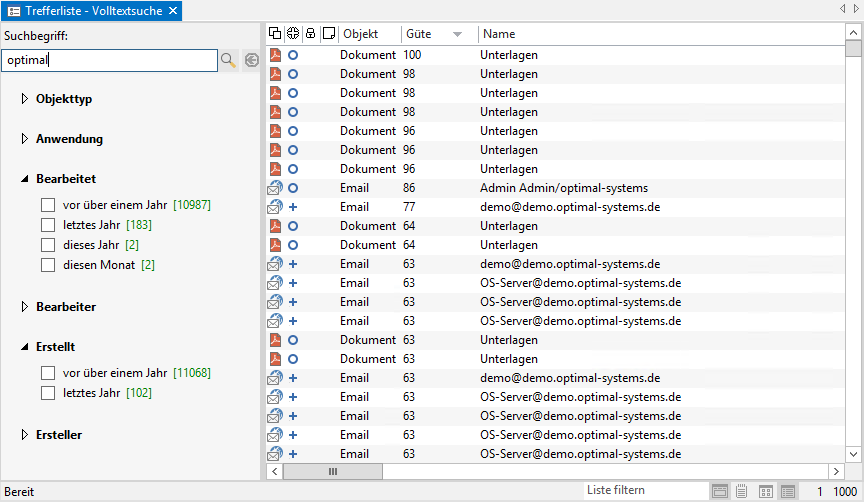The width and height of the screenshot is (864, 502).
Task: Click the globe icon column header
Action: point(292,34)
